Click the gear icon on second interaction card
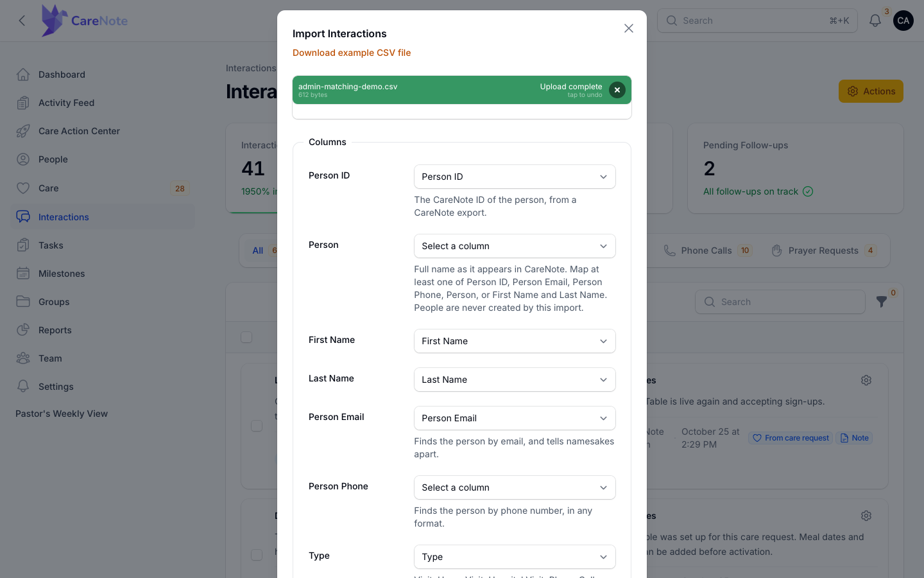The height and width of the screenshot is (578, 924). (x=866, y=516)
